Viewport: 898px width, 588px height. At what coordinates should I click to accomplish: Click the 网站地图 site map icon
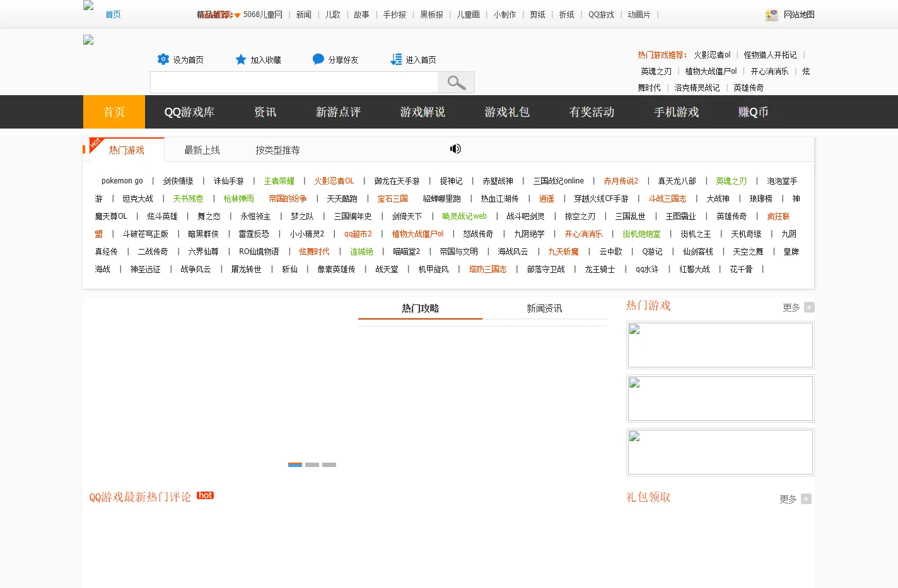point(772,14)
